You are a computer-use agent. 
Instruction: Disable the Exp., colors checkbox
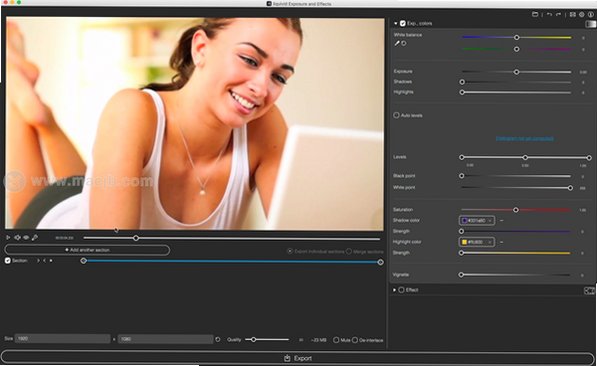tap(402, 24)
